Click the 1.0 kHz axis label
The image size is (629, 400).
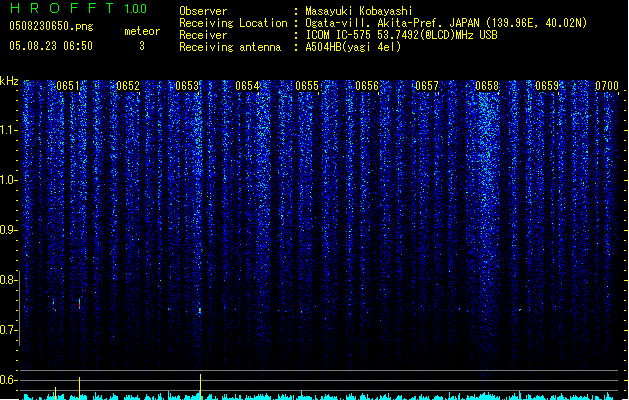click(x=8, y=180)
